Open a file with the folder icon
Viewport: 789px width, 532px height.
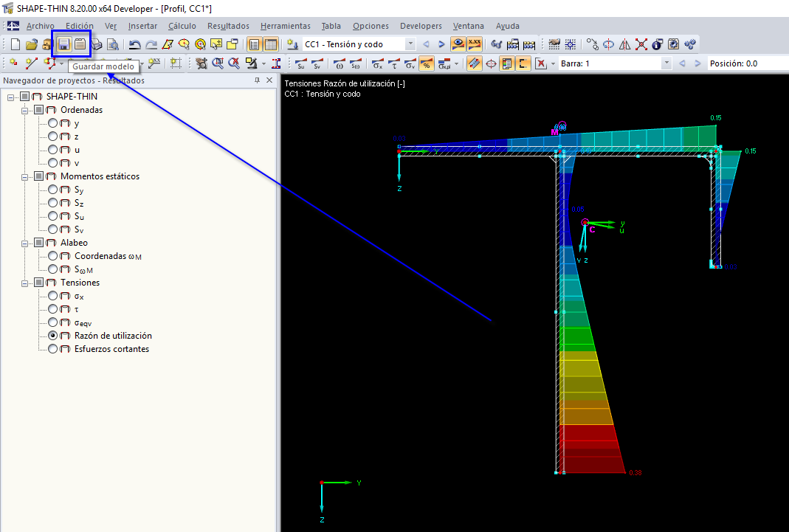tap(31, 44)
